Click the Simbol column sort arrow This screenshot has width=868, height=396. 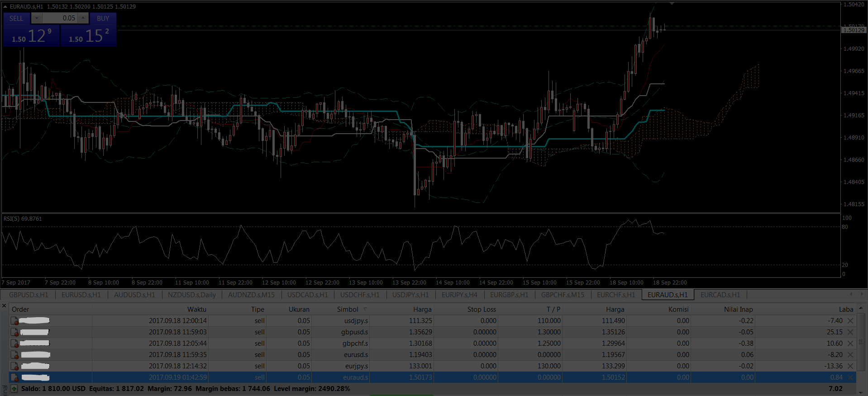pos(365,309)
